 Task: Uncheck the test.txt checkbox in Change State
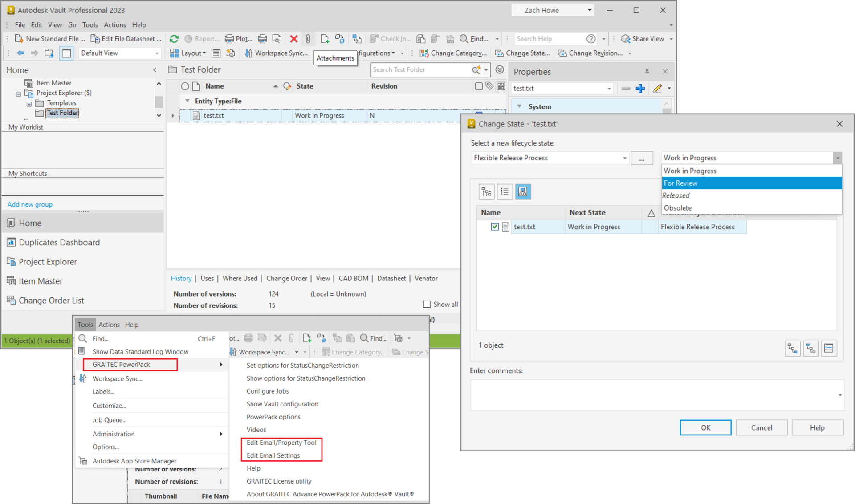click(495, 227)
